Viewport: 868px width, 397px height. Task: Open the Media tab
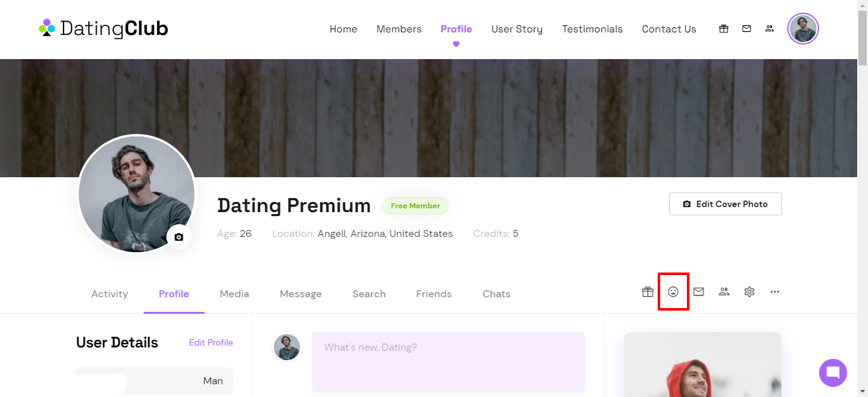[234, 294]
